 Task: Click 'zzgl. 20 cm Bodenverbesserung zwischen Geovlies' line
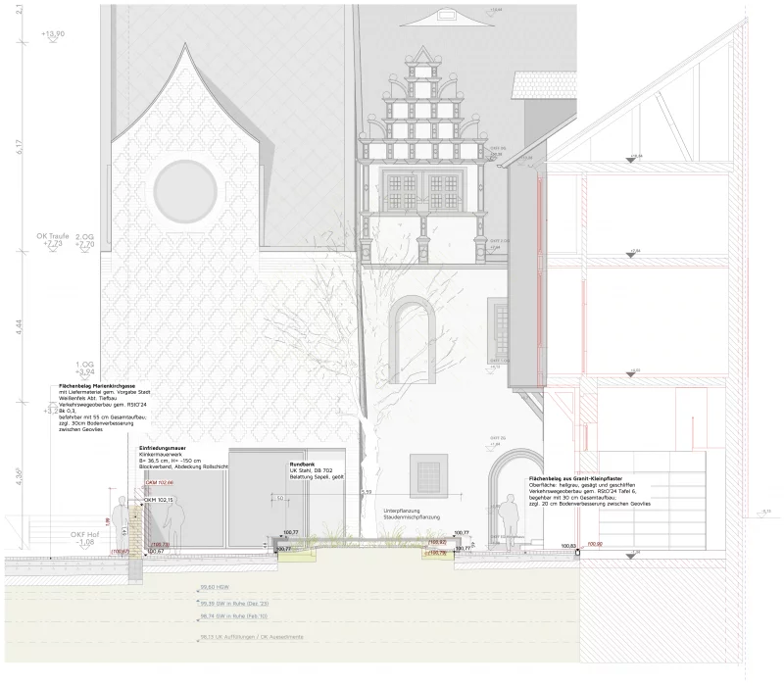pyautogui.click(x=590, y=505)
